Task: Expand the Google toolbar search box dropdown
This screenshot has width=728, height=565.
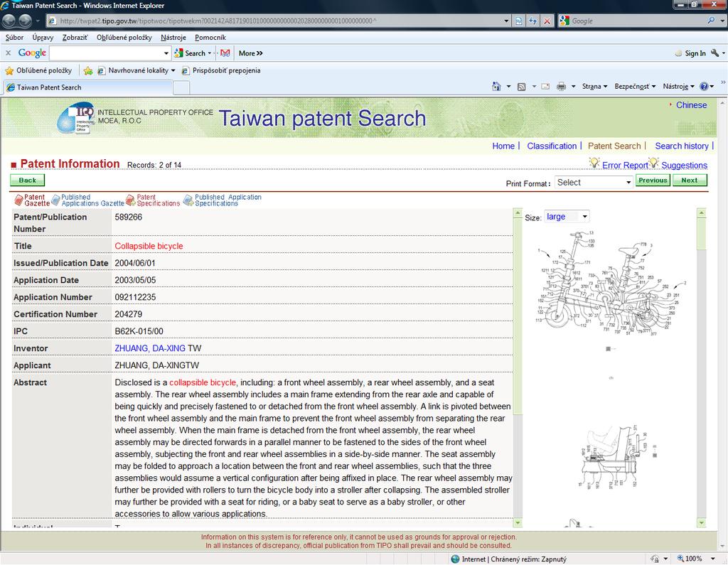Action: pyautogui.click(x=166, y=53)
